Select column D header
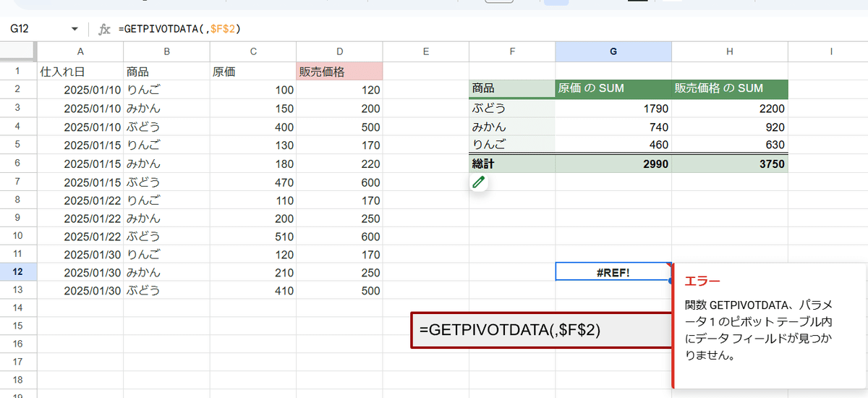 pyautogui.click(x=339, y=51)
